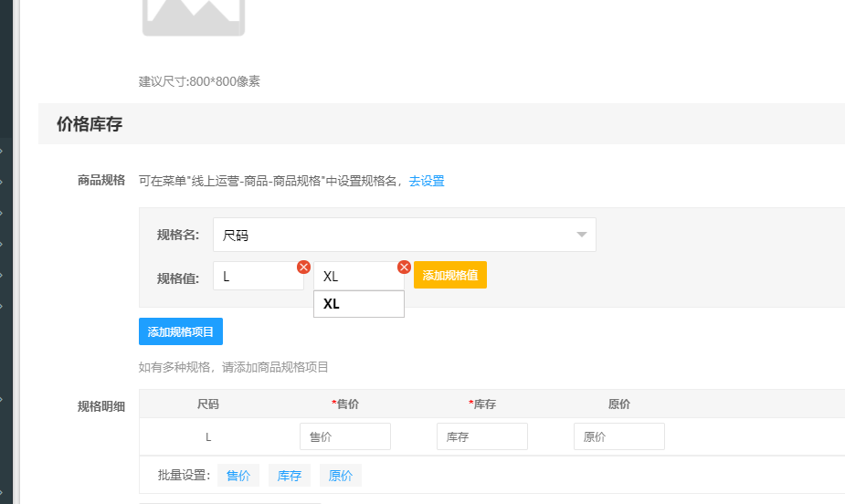Follow the 去设置 link
Screen dimensions: 845x504
pos(427,181)
